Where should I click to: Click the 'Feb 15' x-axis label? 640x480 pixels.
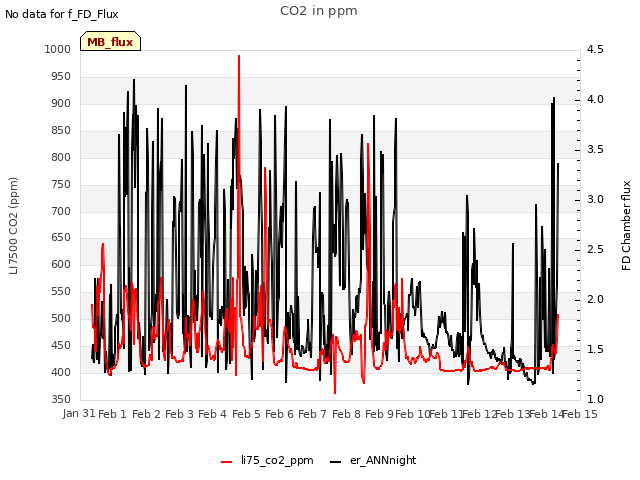pos(580,414)
